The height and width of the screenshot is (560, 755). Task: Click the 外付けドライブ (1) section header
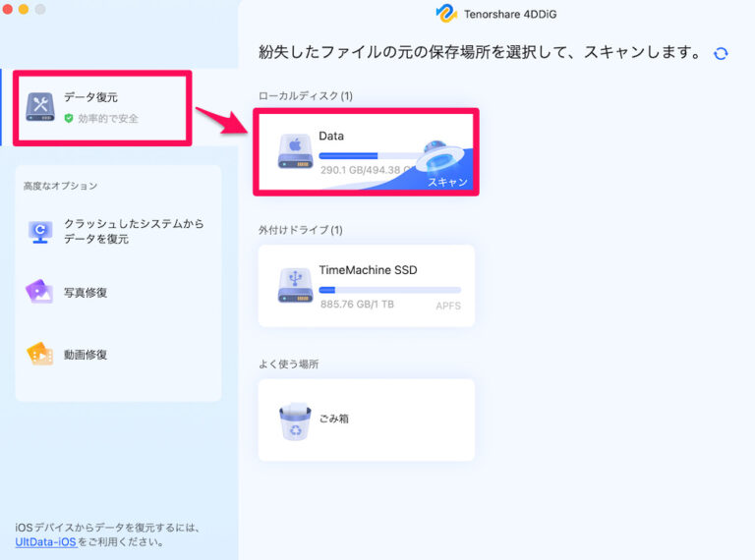point(301,230)
